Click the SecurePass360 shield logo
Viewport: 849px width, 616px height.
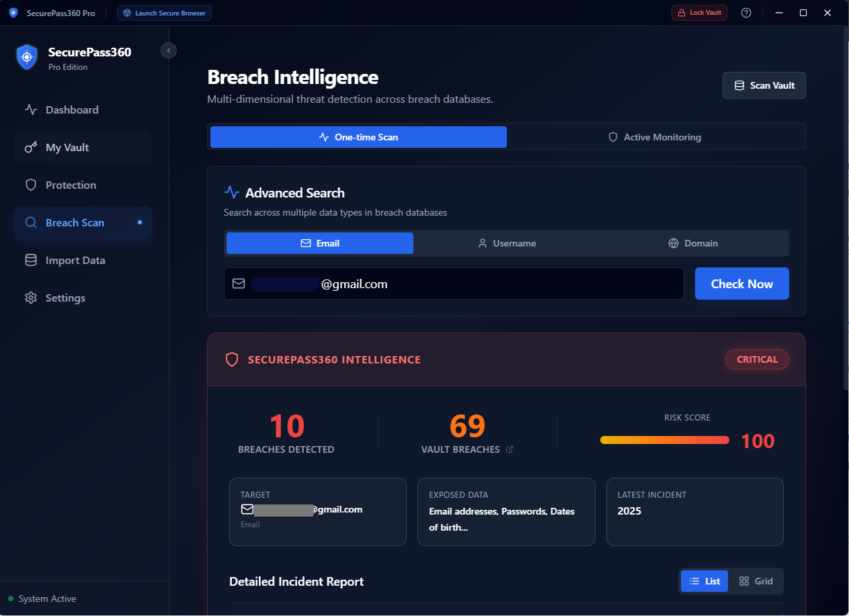pyautogui.click(x=27, y=57)
